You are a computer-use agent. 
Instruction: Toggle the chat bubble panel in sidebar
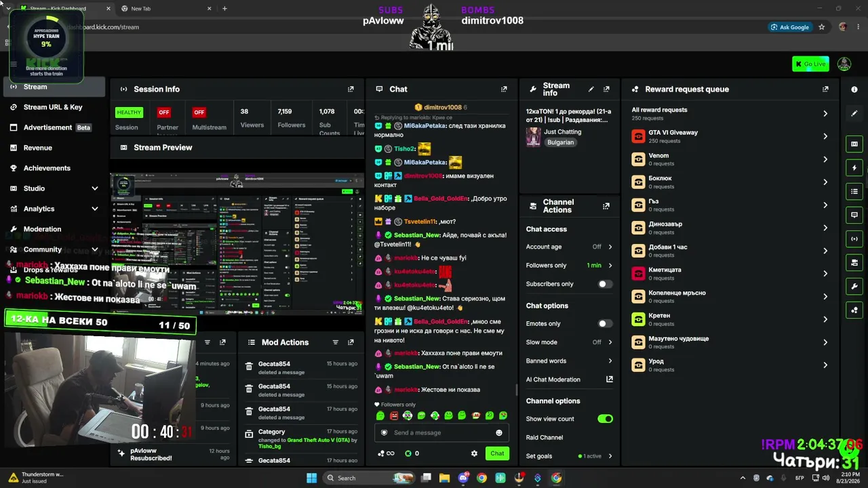[854, 215]
